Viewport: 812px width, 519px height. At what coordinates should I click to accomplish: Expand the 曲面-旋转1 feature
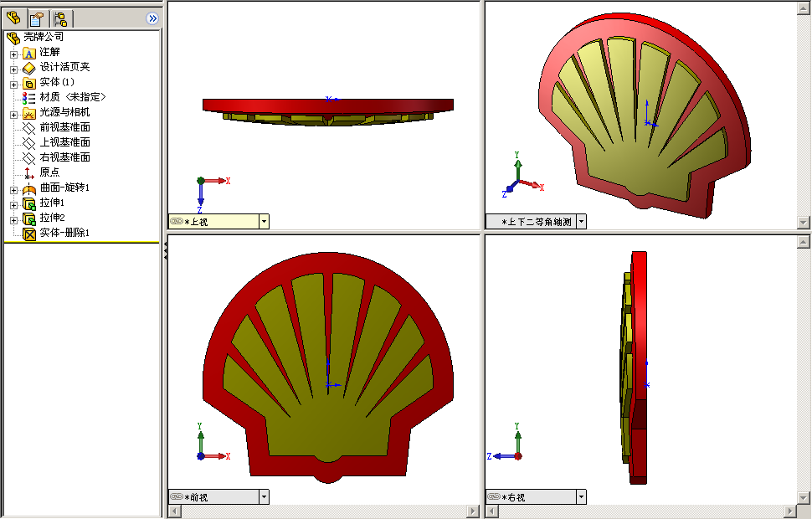point(13,190)
